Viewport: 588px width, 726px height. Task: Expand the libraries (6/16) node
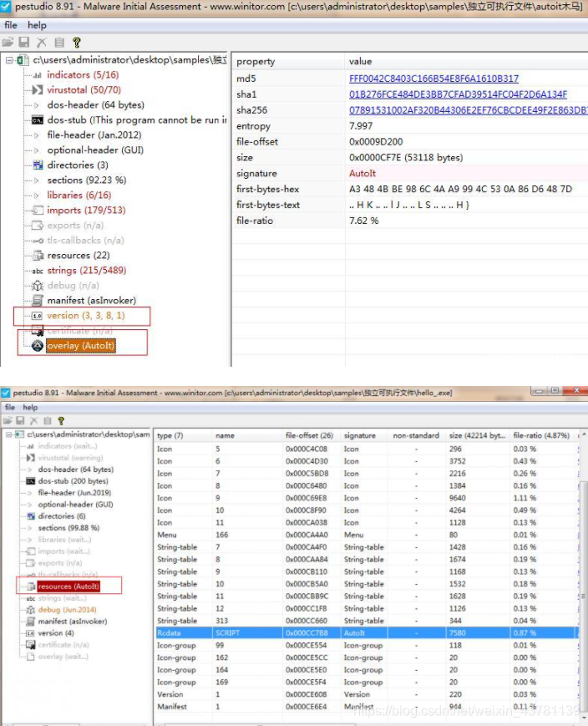click(x=37, y=195)
